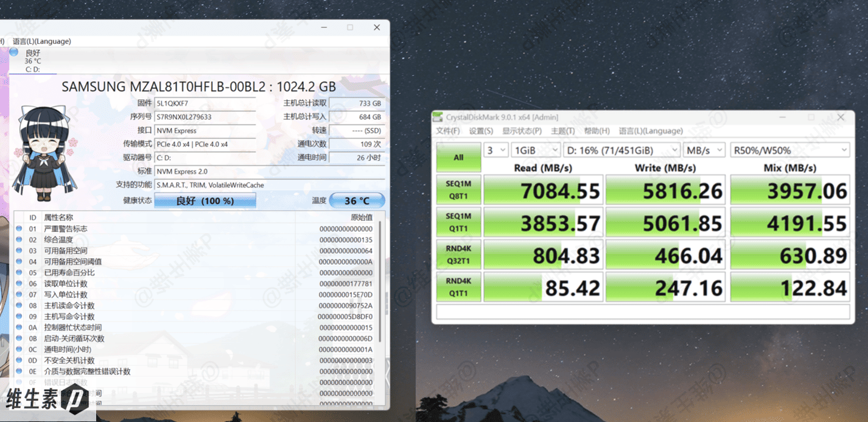Click the blue status dot for attribute 06
The height and width of the screenshot is (422, 868).
[x=19, y=284]
